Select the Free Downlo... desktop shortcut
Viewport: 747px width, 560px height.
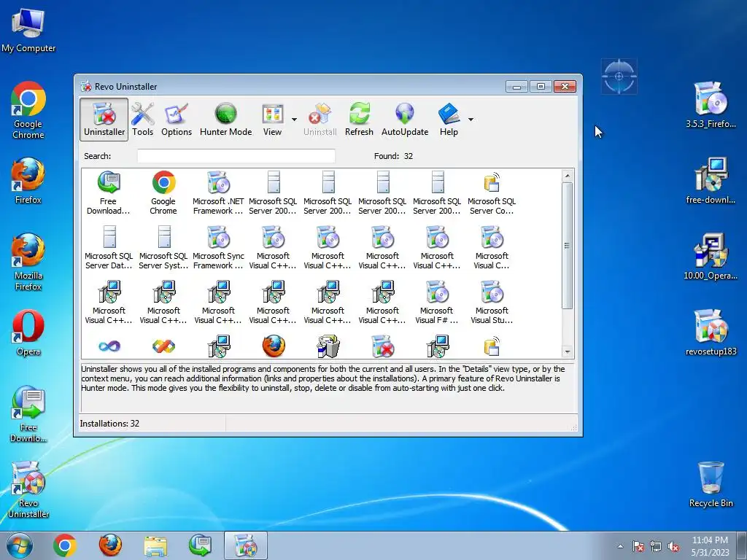click(28, 414)
